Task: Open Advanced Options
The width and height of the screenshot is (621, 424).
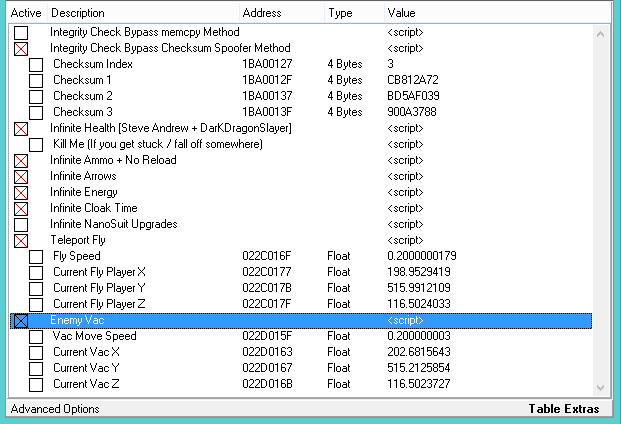Action: 55,409
